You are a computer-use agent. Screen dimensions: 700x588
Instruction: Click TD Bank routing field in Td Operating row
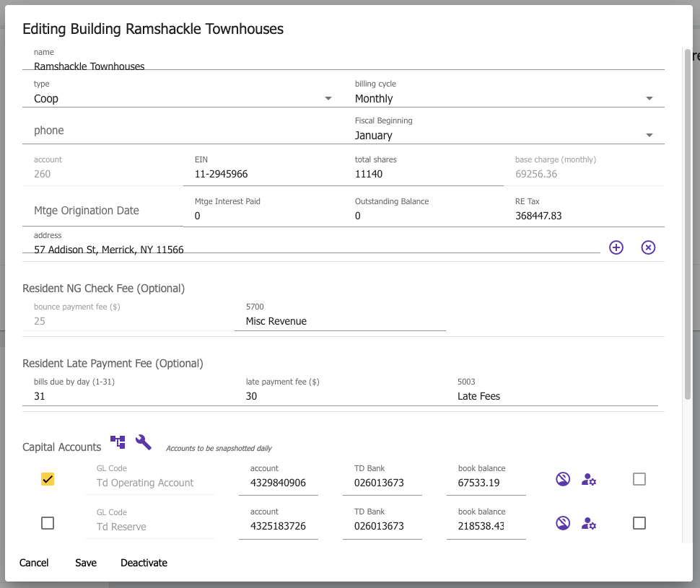pos(382,478)
